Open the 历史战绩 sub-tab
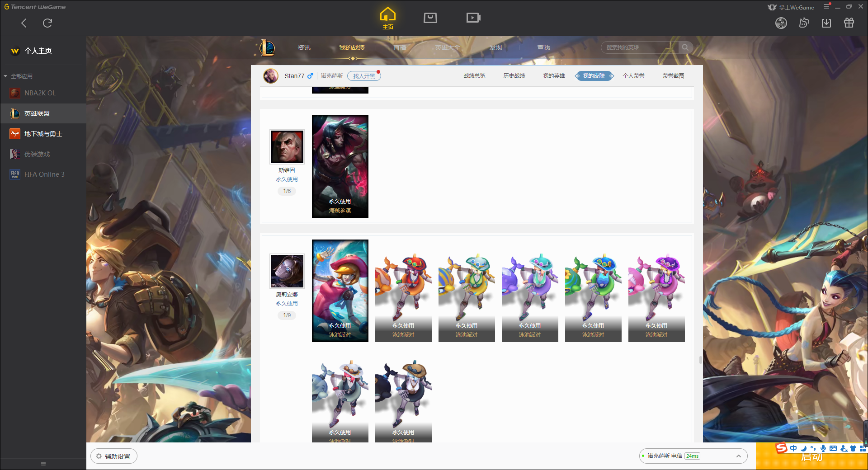Screen dimensions: 868x470 point(514,76)
